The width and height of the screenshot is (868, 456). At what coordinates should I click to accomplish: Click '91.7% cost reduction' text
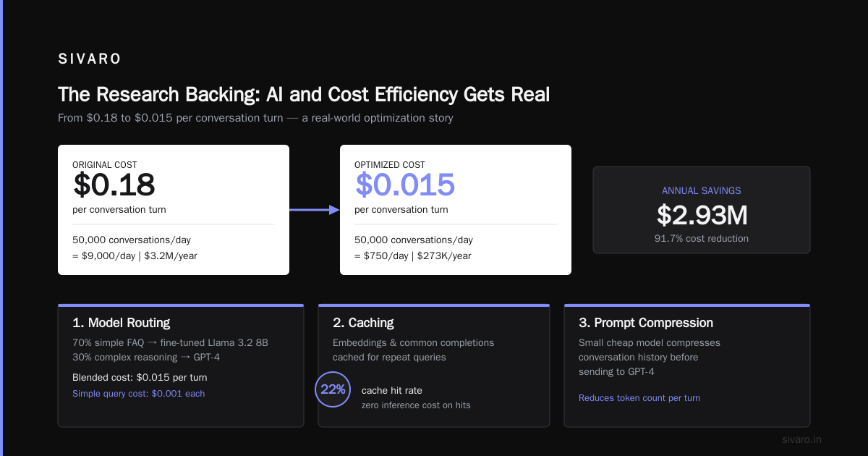click(702, 238)
